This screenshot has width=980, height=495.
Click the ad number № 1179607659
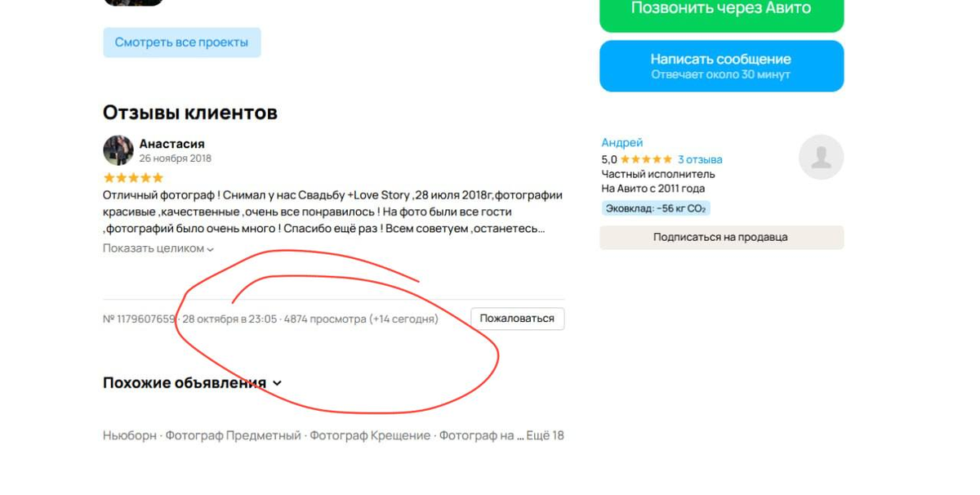coord(139,319)
